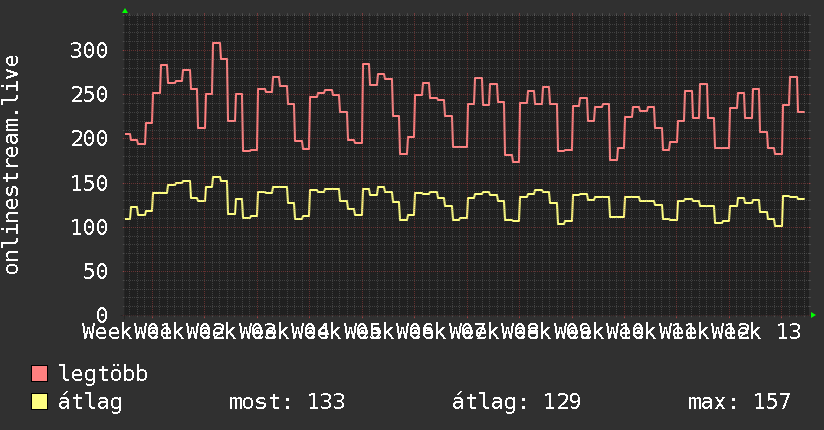
Task: Click the 150 y-axis label
Action: pyautogui.click(x=89, y=183)
